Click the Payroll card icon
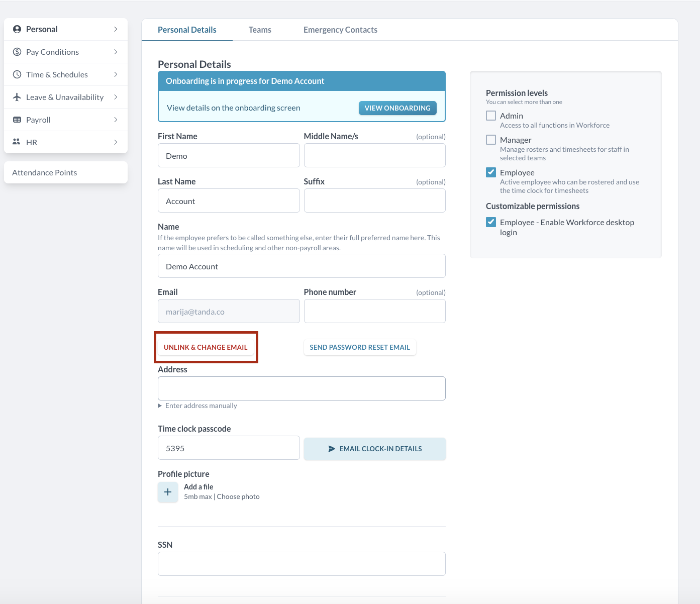This screenshot has width=700, height=604. (x=17, y=120)
